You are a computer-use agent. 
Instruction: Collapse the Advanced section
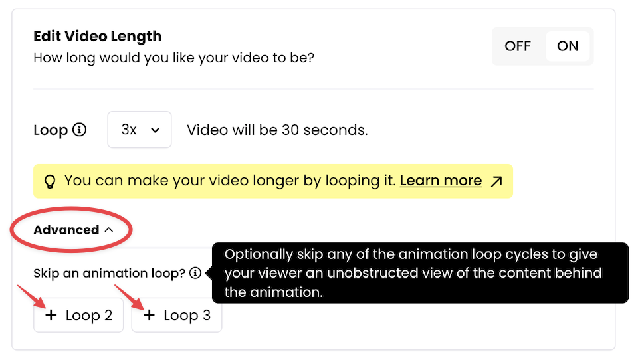pos(73,230)
